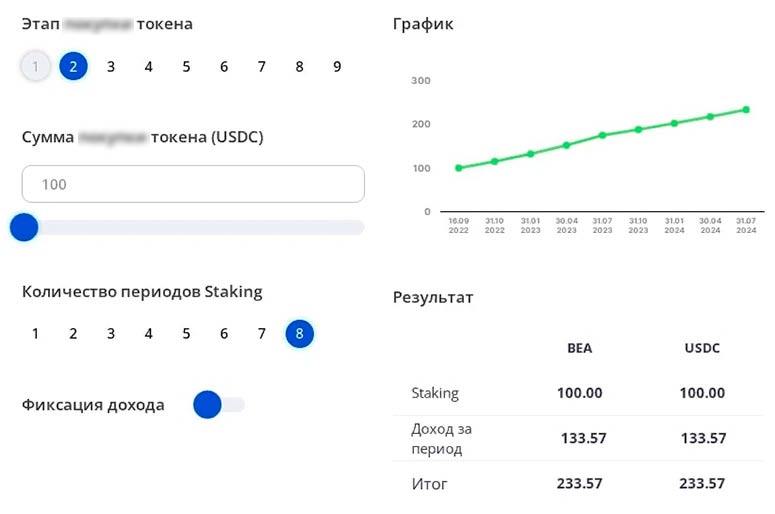Select token stage 8
Screen dimensions: 775x514
click(x=300, y=67)
